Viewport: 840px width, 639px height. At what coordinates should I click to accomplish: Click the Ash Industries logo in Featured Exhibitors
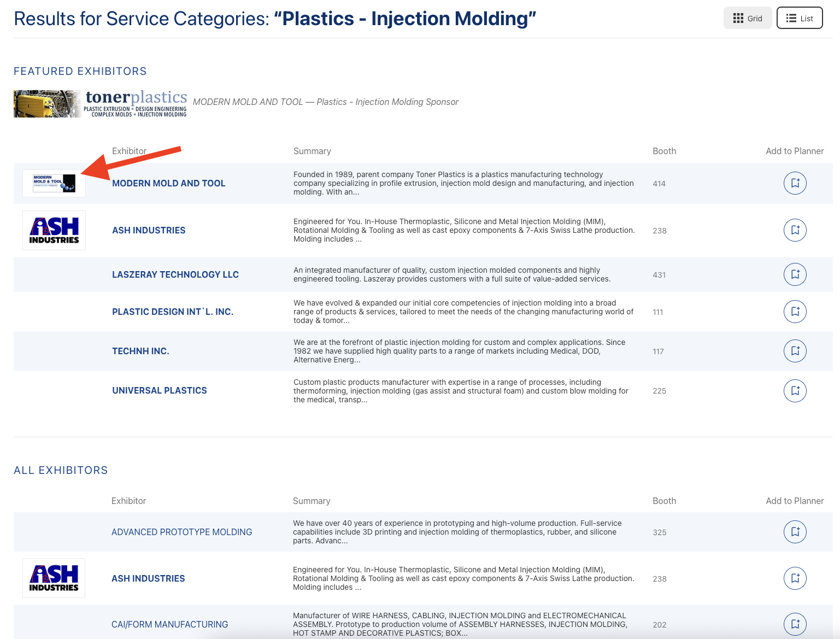pyautogui.click(x=54, y=231)
